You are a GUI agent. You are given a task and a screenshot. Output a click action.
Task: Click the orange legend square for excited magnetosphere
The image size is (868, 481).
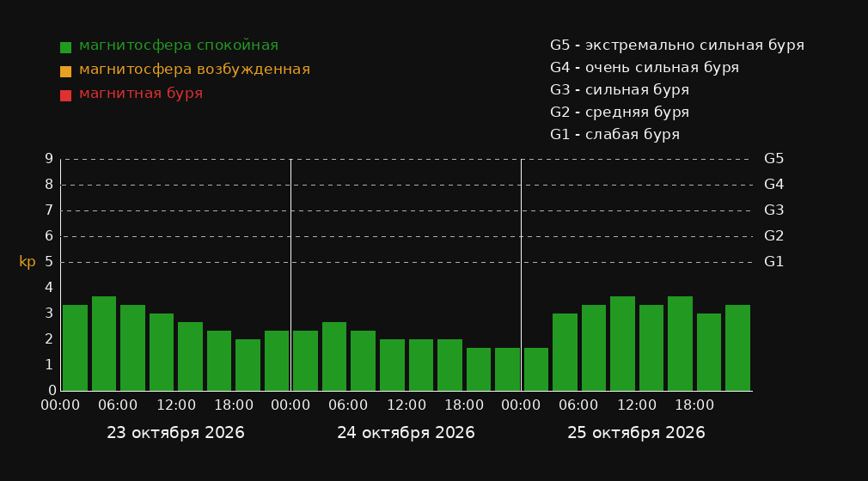pos(65,71)
